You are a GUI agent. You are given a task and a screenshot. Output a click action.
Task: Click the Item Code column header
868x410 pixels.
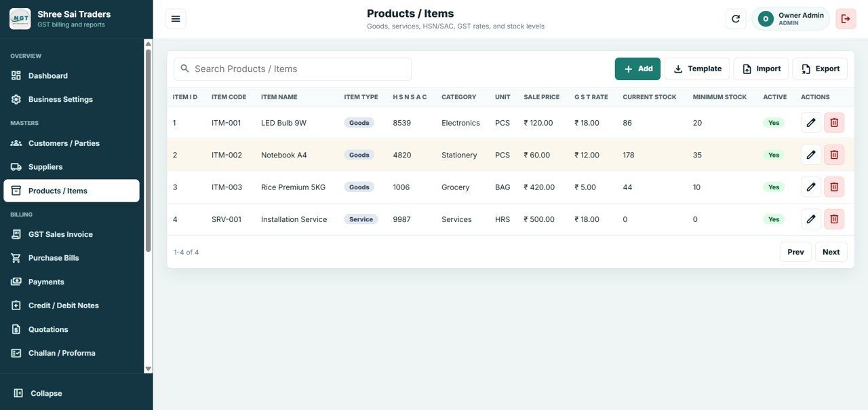pyautogui.click(x=229, y=97)
